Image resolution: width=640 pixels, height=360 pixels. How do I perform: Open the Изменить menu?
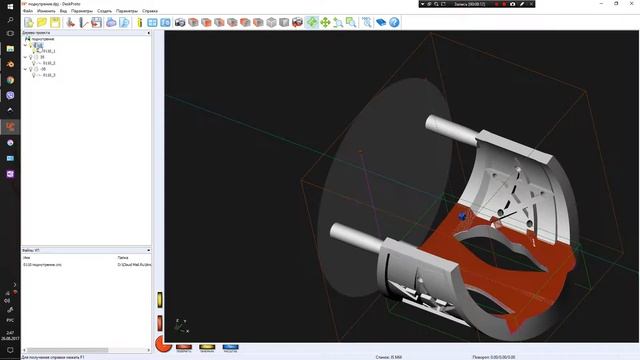pos(46,11)
